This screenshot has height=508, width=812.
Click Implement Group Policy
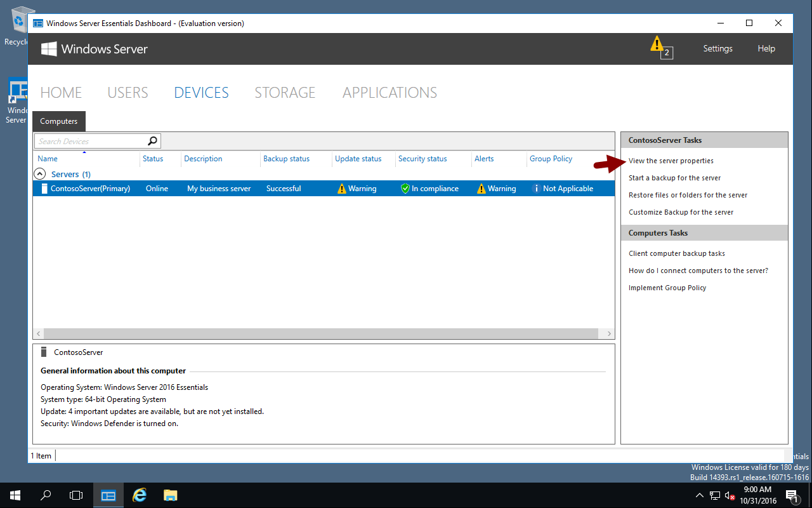point(667,288)
